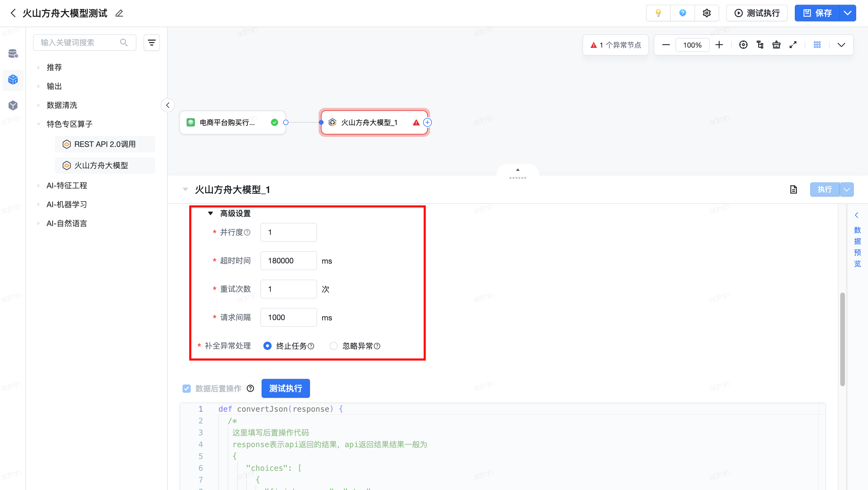Select the 忽略异常 radio option

point(333,346)
